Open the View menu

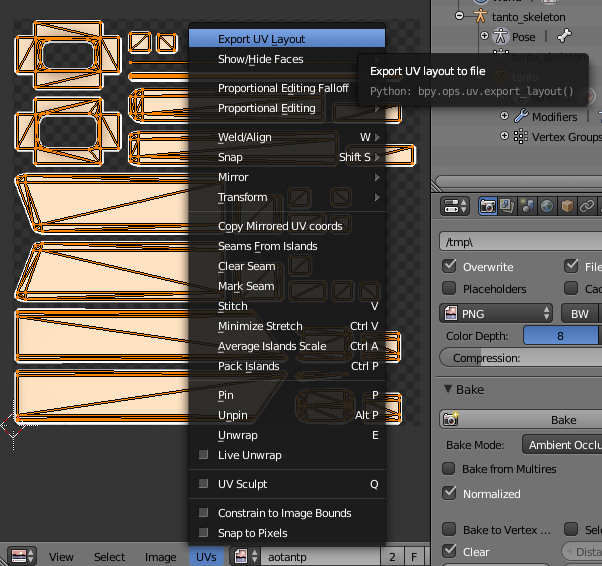coord(61,557)
